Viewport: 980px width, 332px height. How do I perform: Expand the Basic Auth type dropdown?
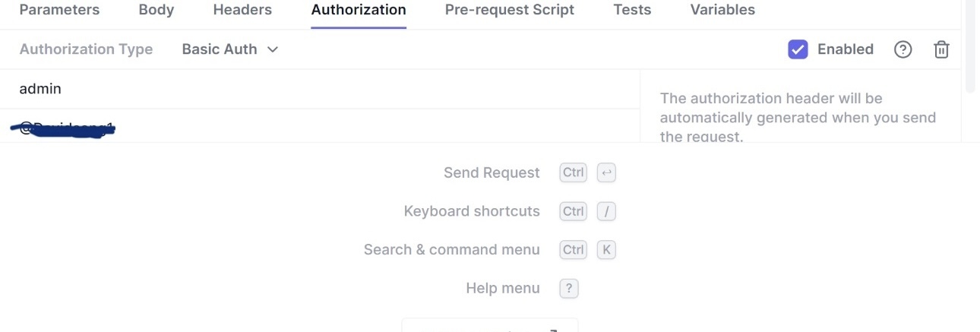229,49
